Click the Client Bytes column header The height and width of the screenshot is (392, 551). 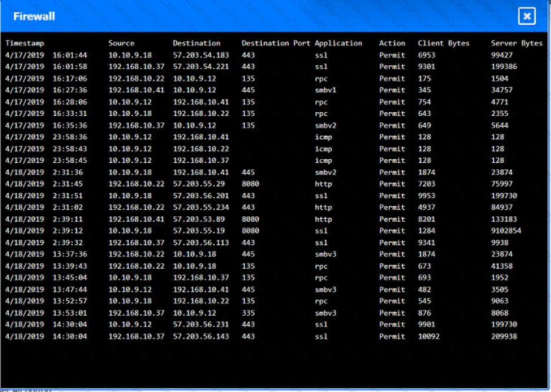pos(443,43)
